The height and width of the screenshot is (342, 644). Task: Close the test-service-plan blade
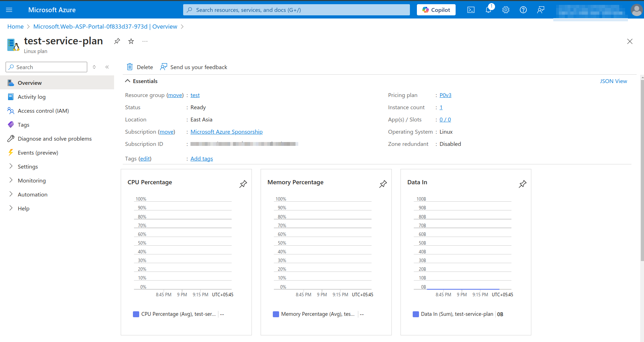click(x=630, y=41)
